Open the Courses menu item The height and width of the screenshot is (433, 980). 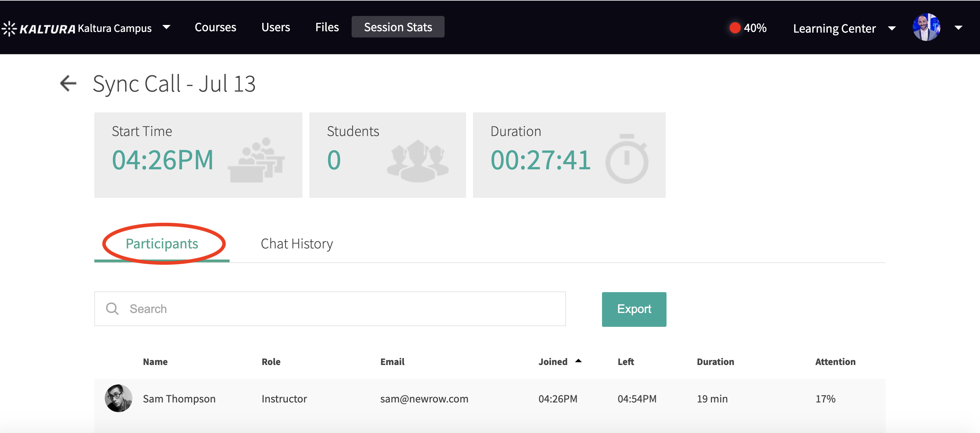click(215, 27)
